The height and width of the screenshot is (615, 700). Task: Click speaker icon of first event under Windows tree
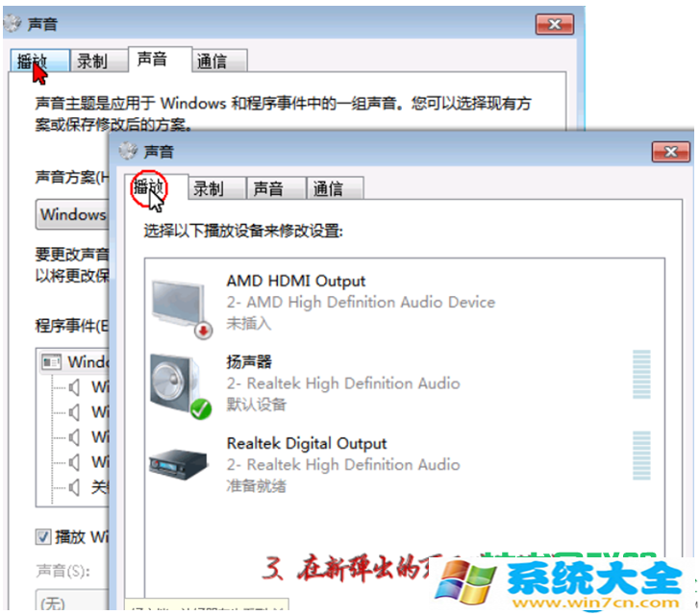pos(75,387)
